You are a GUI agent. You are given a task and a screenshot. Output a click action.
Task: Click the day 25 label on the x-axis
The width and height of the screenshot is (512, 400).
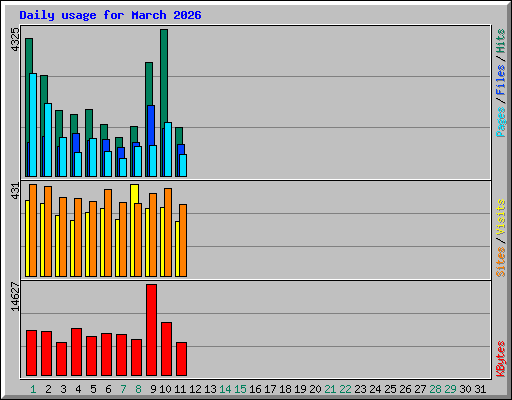point(390,389)
